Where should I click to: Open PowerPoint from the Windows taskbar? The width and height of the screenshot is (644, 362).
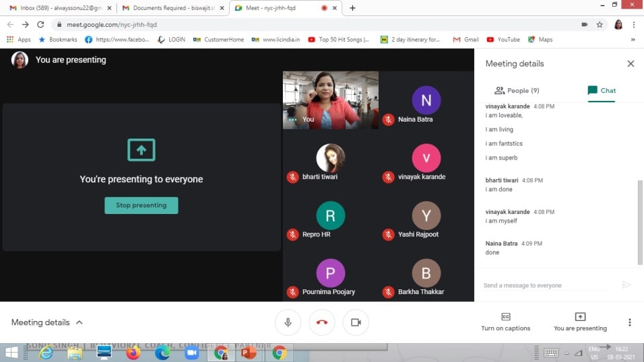[249, 353]
